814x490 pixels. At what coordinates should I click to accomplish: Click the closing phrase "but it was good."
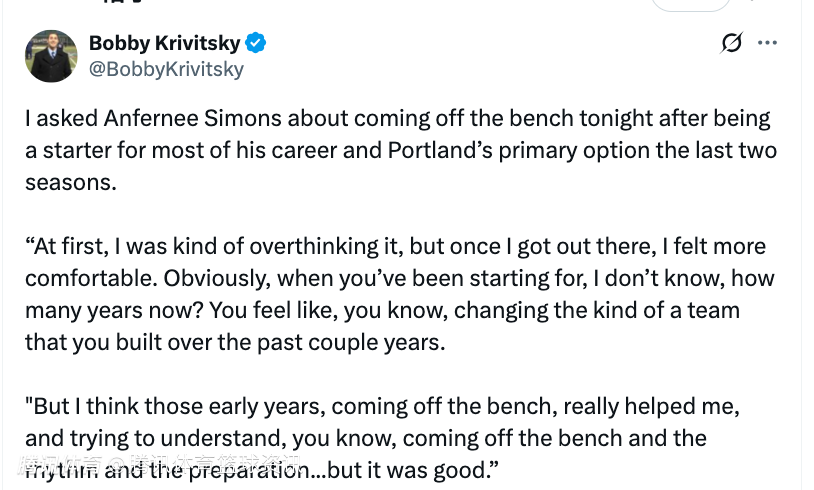click(426, 470)
